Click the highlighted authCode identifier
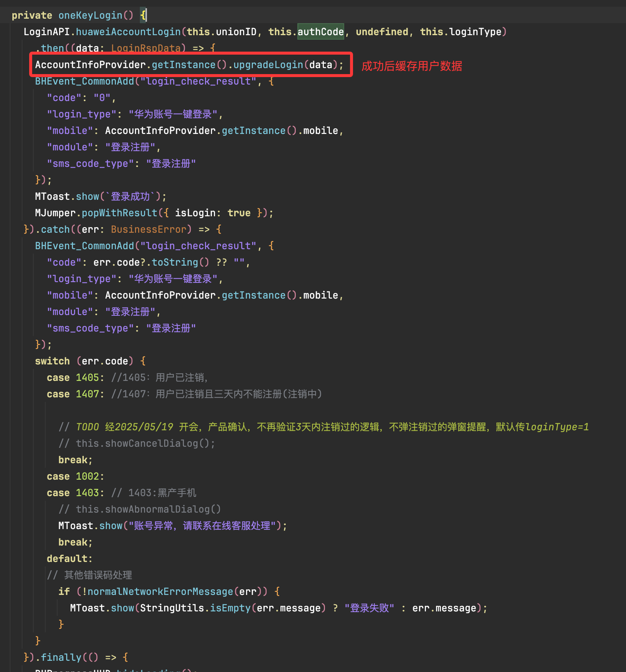 click(x=320, y=32)
